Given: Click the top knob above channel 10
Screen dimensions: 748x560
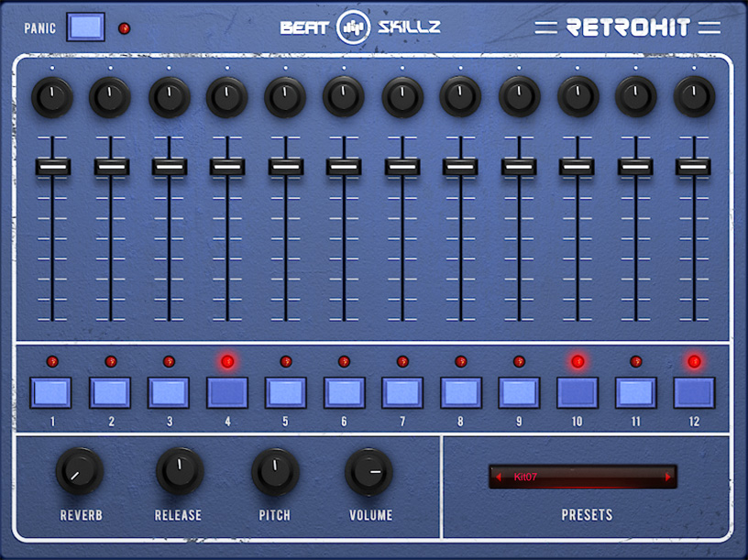Looking at the screenshot, I should point(577,97).
